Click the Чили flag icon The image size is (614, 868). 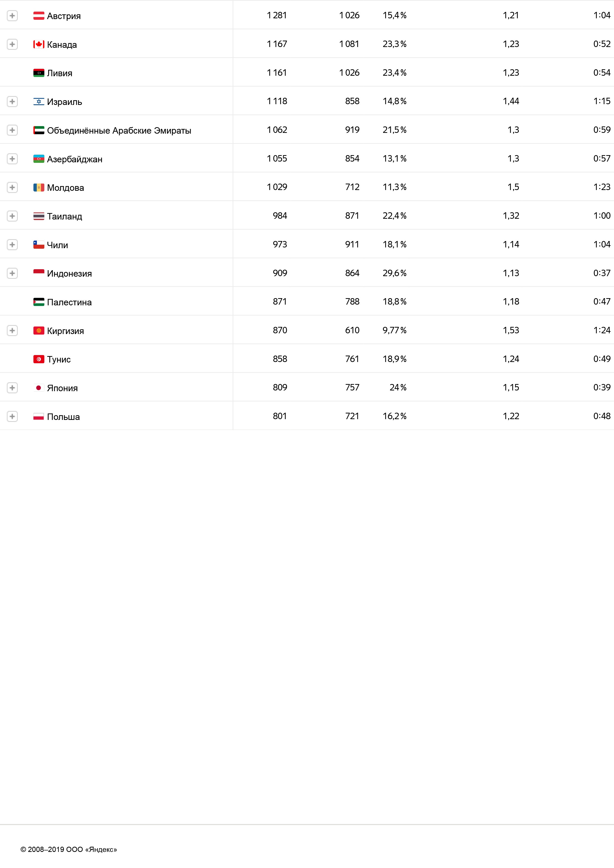click(39, 245)
